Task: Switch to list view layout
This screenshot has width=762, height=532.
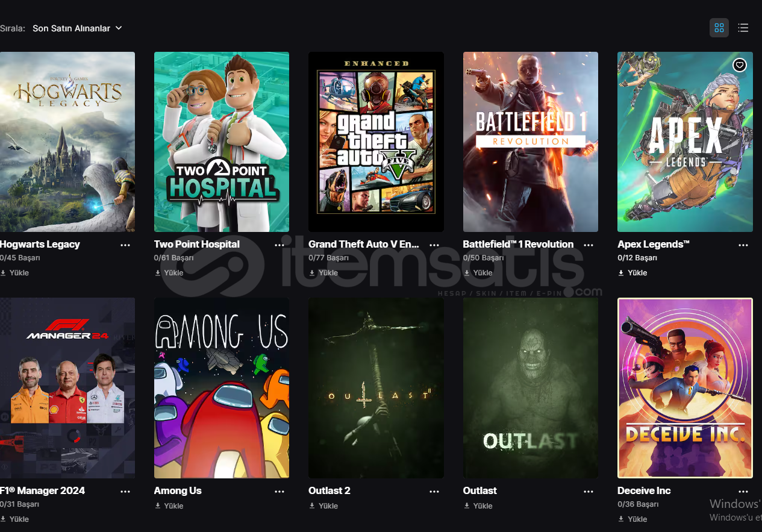Action: click(x=743, y=28)
